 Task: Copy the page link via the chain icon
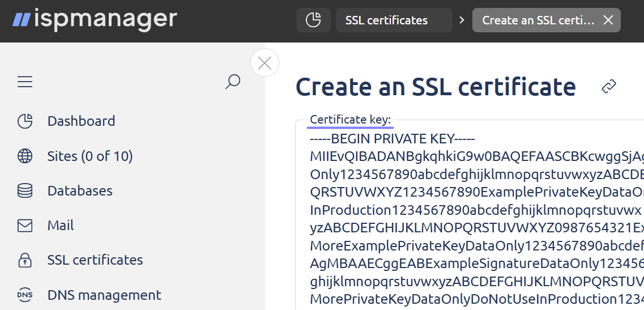pos(609,86)
